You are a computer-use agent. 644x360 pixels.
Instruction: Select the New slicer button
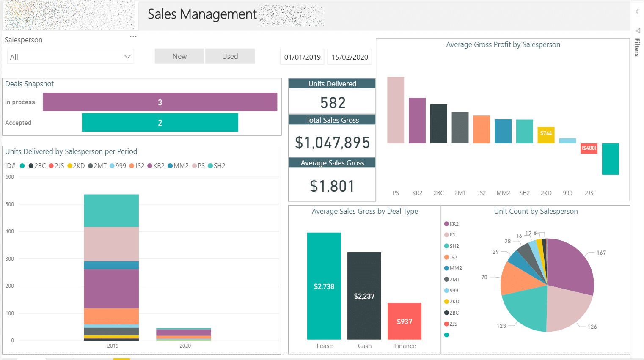click(x=179, y=56)
